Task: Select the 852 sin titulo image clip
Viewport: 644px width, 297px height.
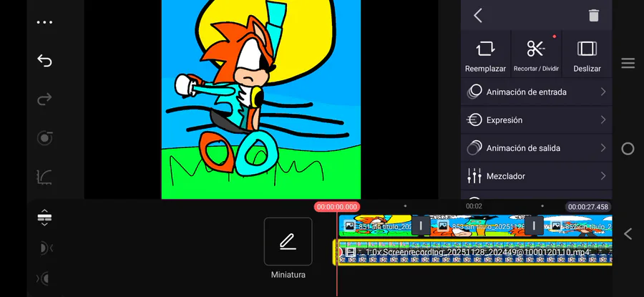Action: pyautogui.click(x=577, y=225)
